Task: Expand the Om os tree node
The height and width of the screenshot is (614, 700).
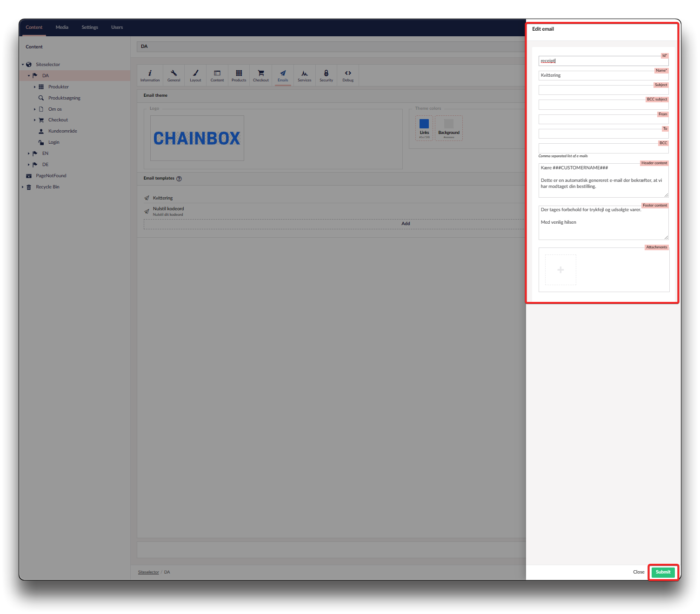Action: [35, 109]
